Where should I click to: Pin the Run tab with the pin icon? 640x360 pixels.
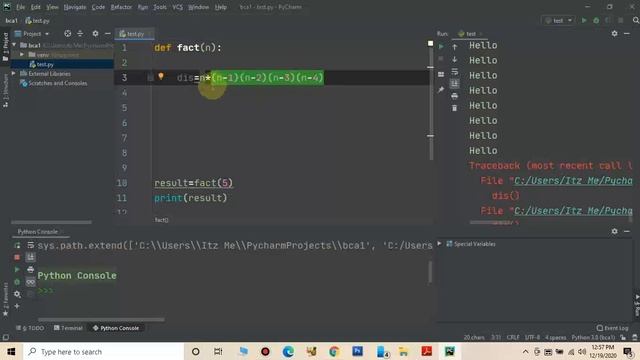pyautogui.click(x=441, y=89)
